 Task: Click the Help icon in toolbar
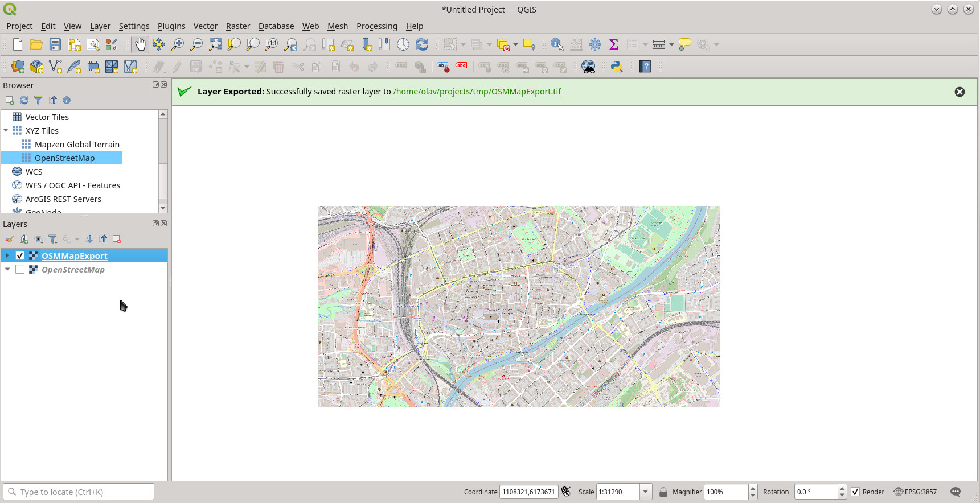click(x=645, y=67)
